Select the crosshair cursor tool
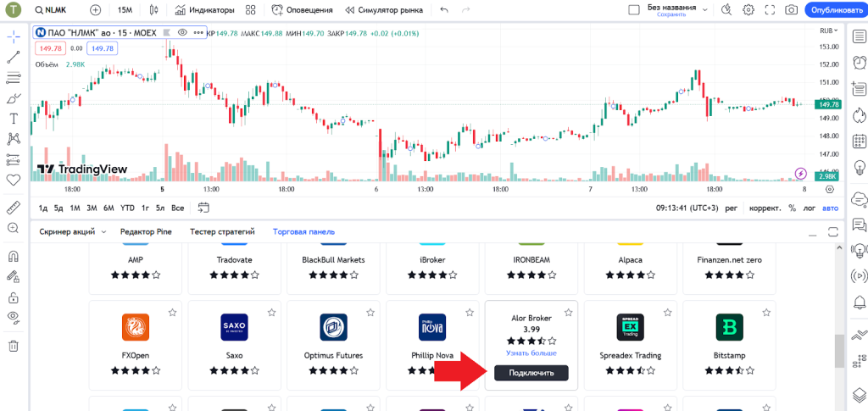 pos(14,37)
